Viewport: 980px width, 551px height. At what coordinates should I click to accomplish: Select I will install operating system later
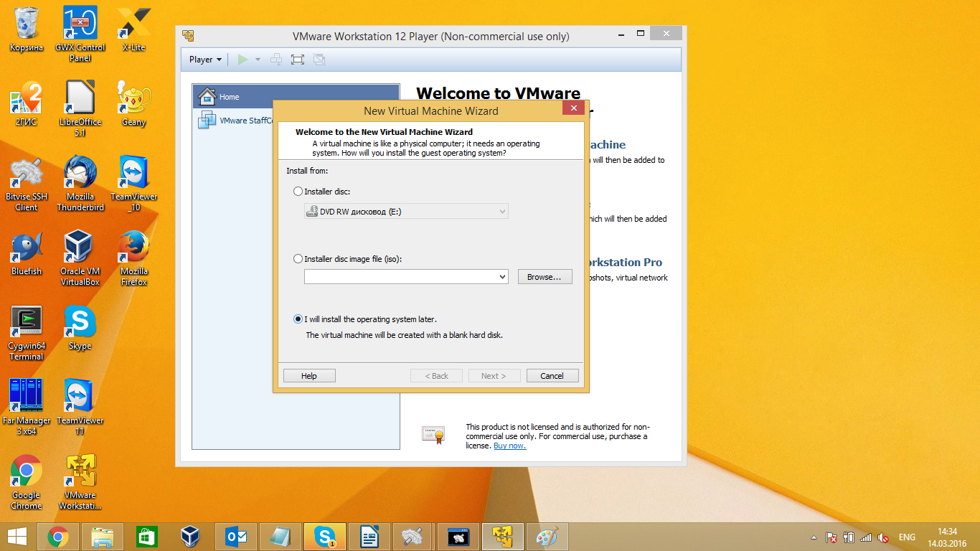(298, 319)
